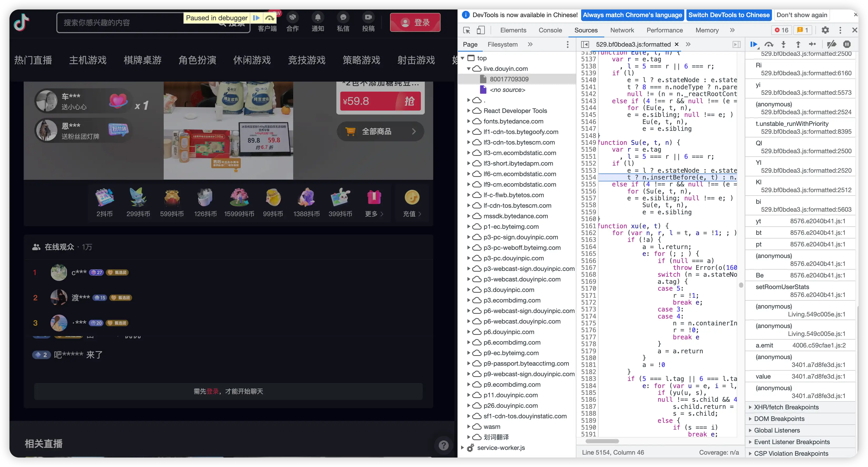
Task: Toggle pause on exceptions
Action: (x=847, y=44)
